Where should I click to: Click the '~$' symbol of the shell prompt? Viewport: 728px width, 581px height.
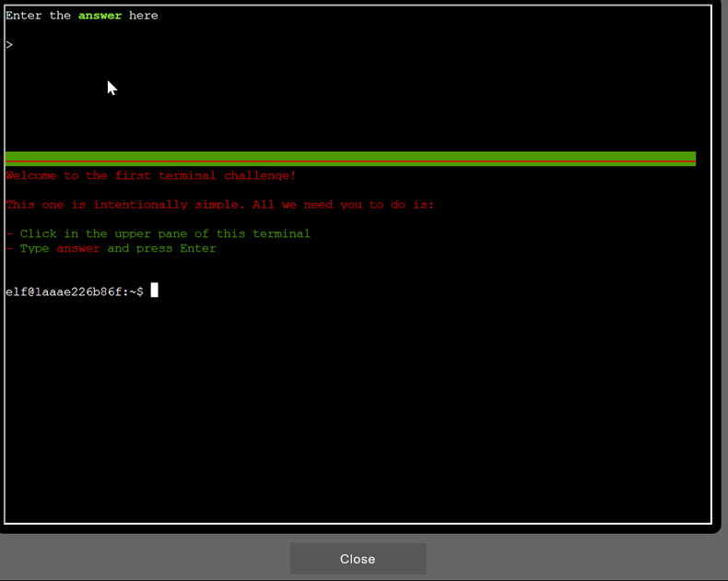136,291
